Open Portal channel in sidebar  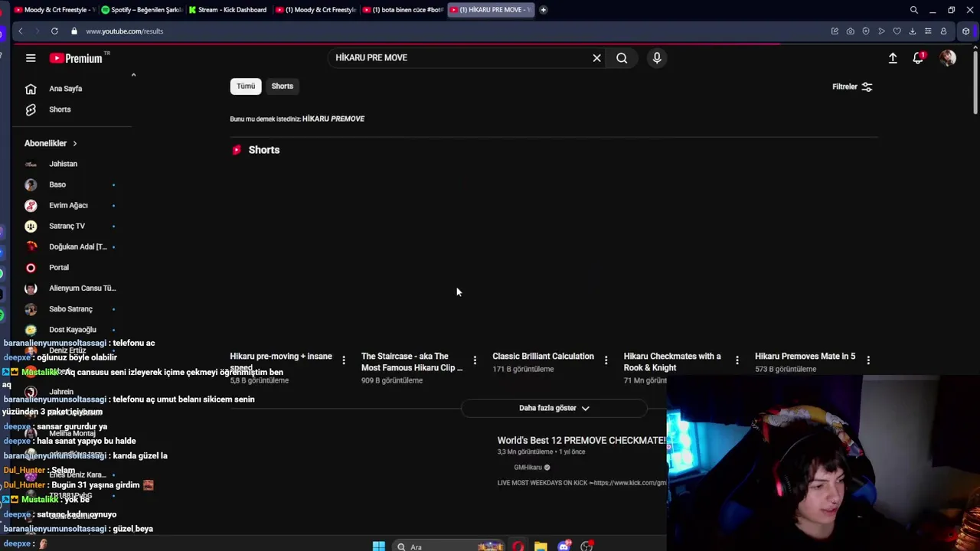coord(59,268)
